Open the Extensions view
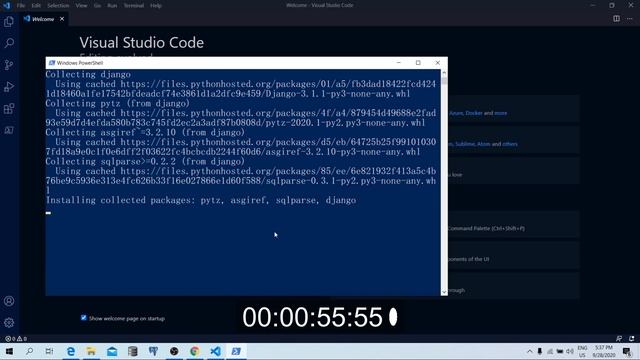 pyautogui.click(x=9, y=109)
